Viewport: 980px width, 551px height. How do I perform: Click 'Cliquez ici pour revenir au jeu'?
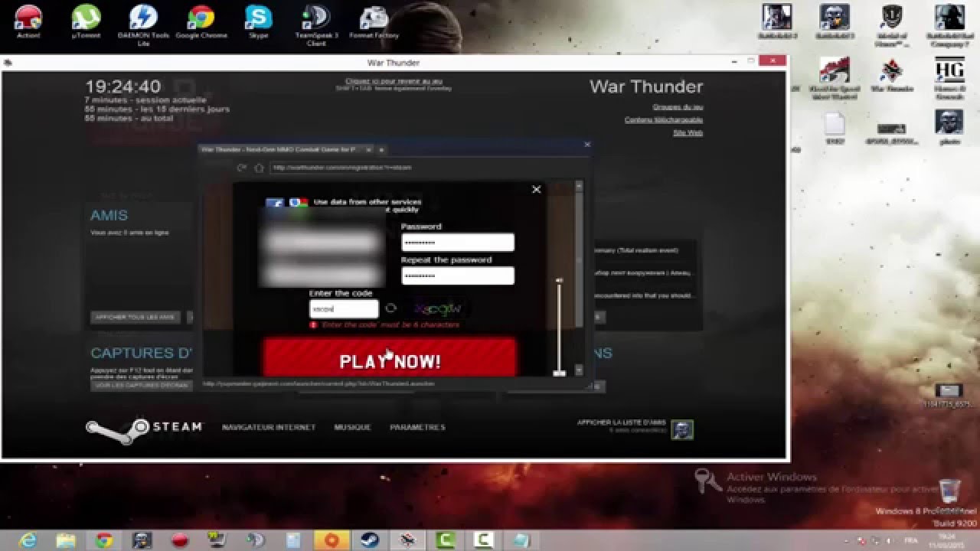click(x=394, y=81)
